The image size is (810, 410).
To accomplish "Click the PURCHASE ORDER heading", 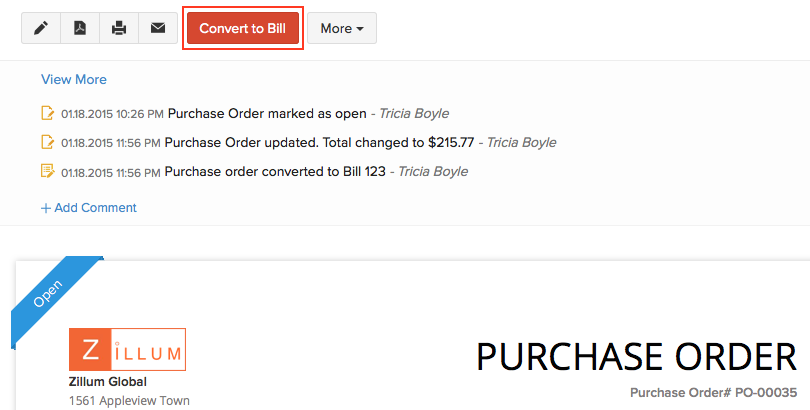I will coord(635,356).
